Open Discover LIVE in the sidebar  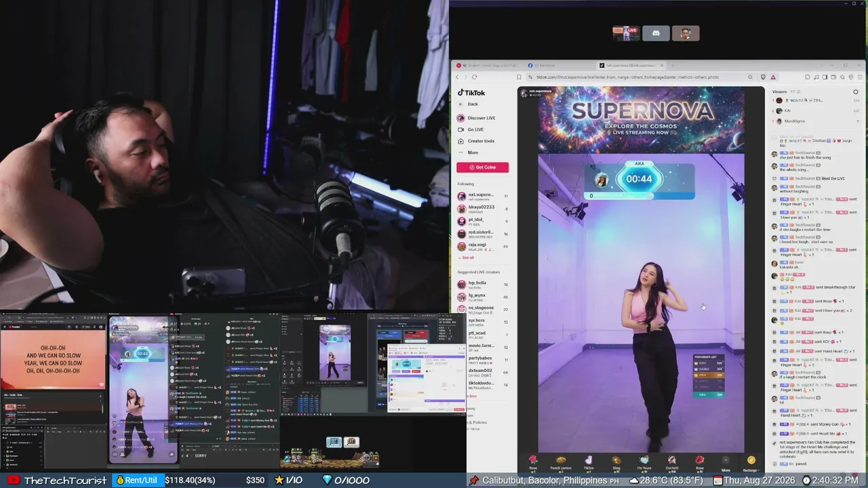[477, 118]
